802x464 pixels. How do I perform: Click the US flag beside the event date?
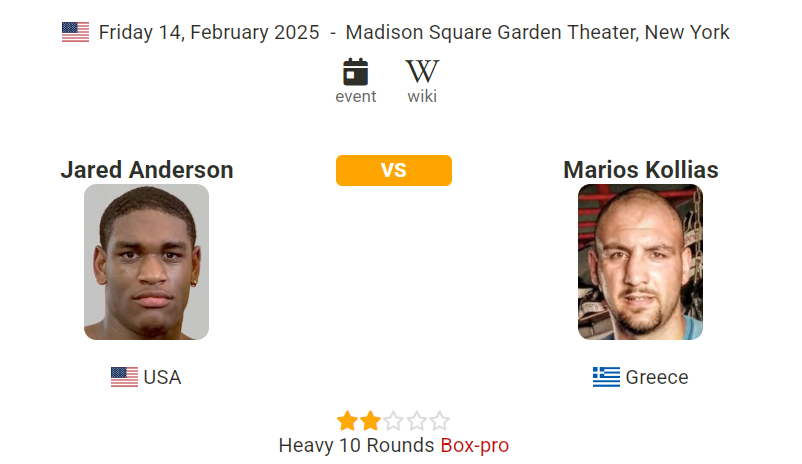[x=76, y=32]
